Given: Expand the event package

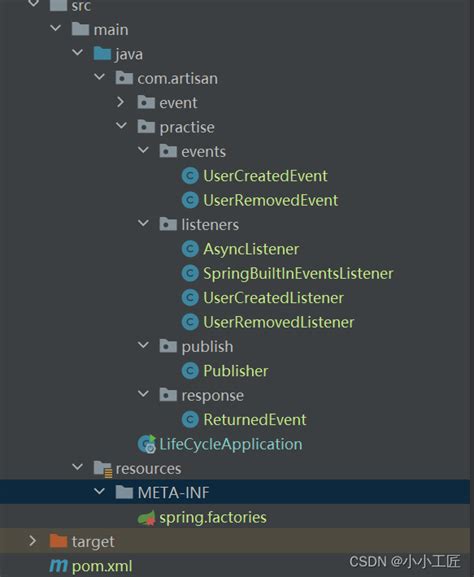Looking at the screenshot, I should [x=120, y=102].
